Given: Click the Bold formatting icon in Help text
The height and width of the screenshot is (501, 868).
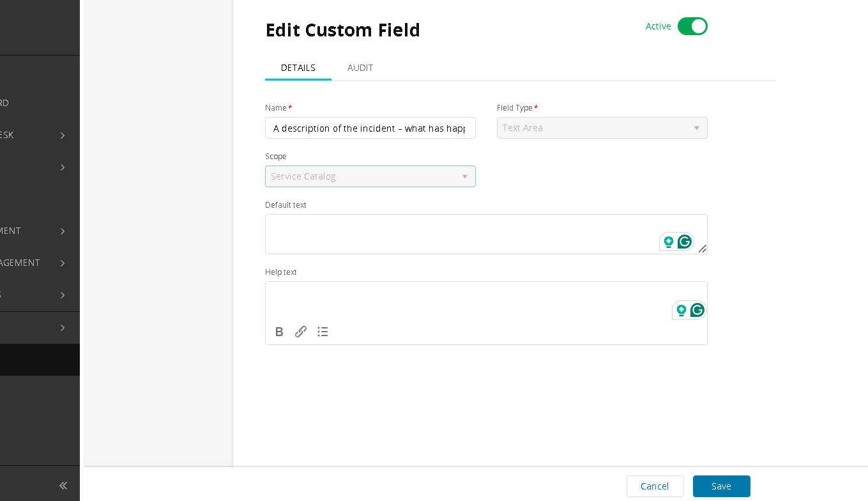Looking at the screenshot, I should pyautogui.click(x=279, y=332).
